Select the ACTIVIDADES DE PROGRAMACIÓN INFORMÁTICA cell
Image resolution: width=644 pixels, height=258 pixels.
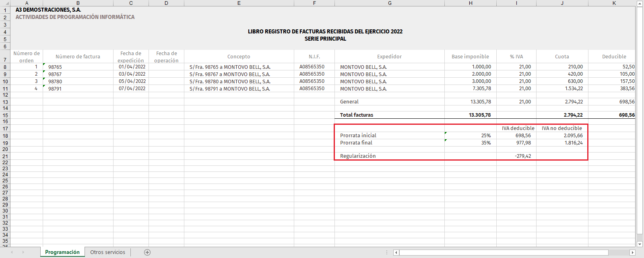click(75, 17)
